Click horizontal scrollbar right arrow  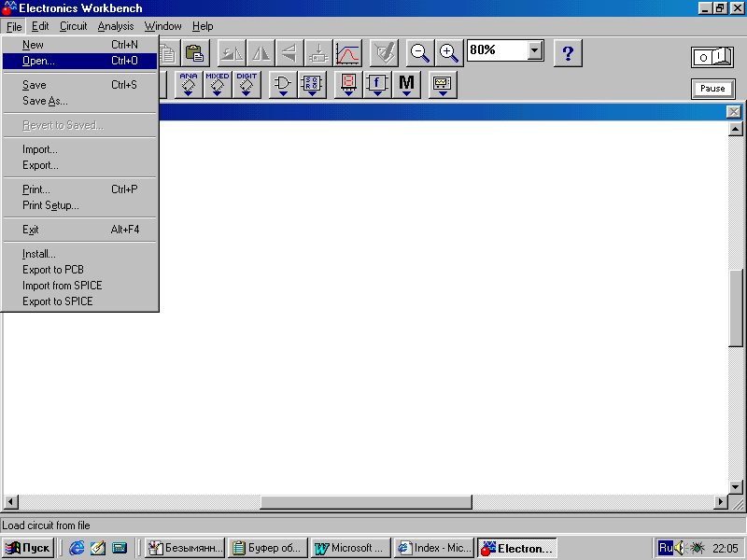(x=721, y=502)
